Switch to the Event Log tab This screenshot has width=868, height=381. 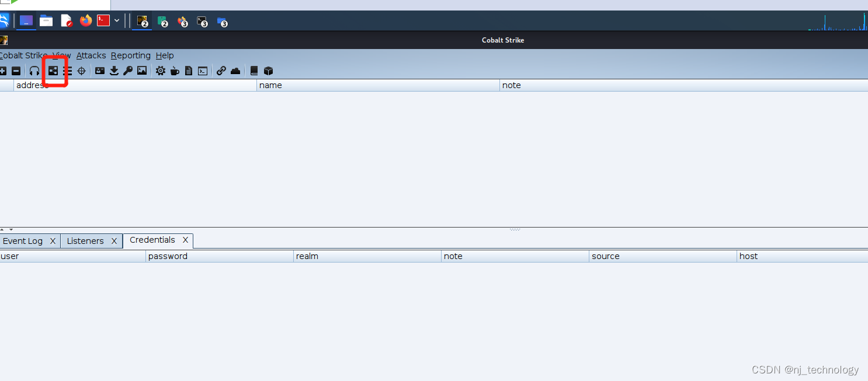click(x=23, y=241)
